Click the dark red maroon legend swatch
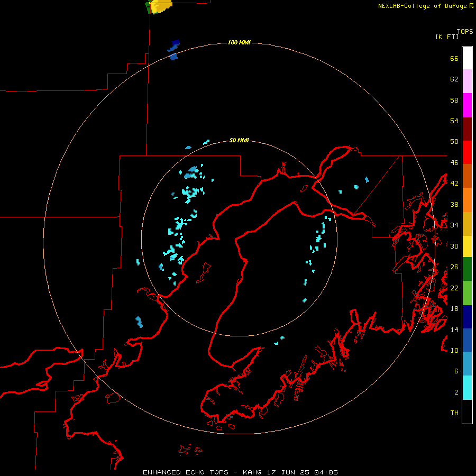This screenshot has width=476, height=476. 467,130
